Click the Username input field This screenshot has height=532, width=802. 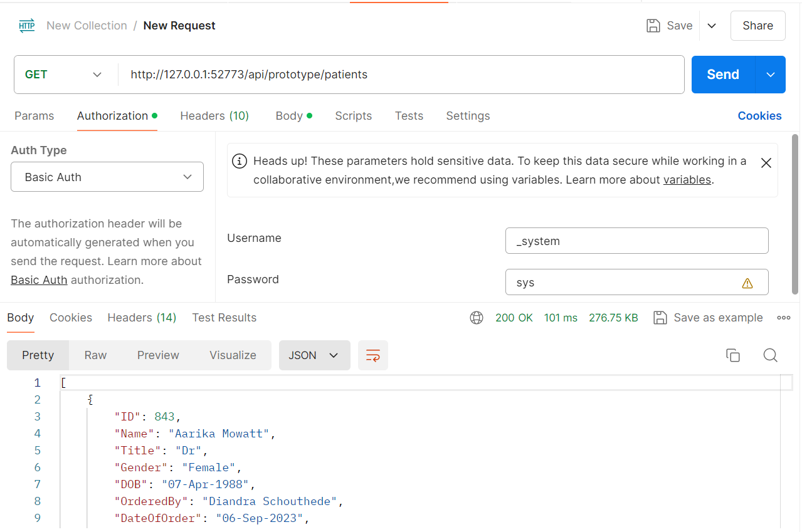tap(636, 241)
